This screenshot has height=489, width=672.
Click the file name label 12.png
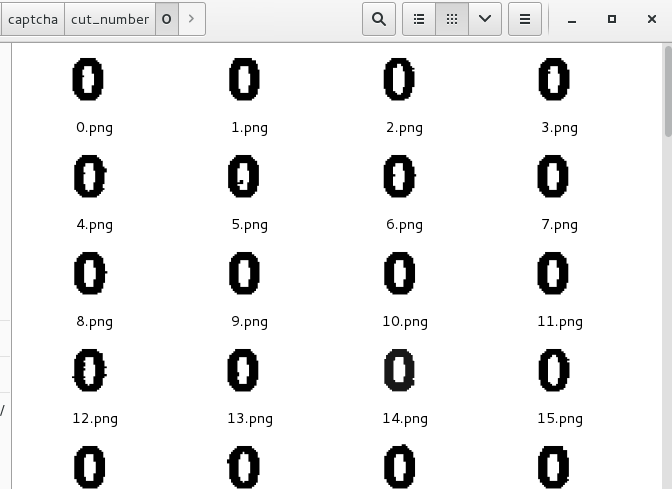[x=95, y=419]
